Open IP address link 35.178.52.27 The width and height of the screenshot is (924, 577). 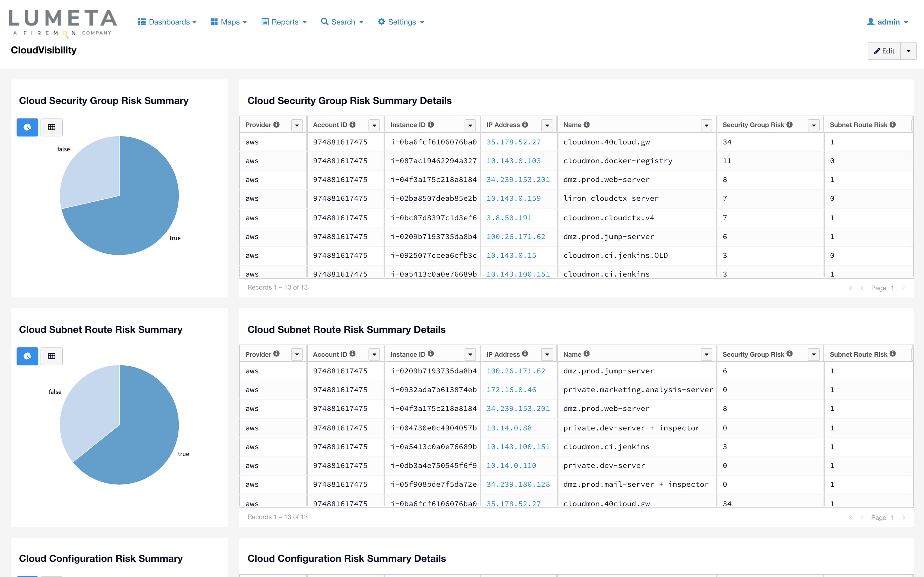coord(514,142)
